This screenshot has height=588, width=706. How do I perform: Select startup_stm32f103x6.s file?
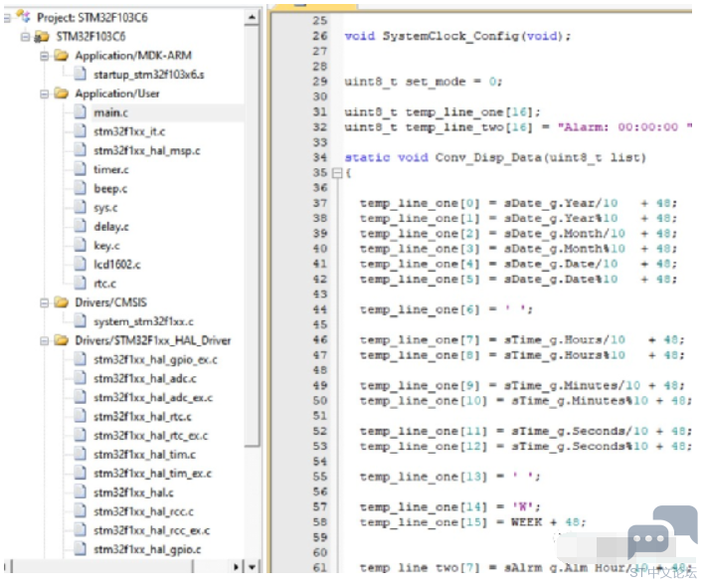[148, 75]
